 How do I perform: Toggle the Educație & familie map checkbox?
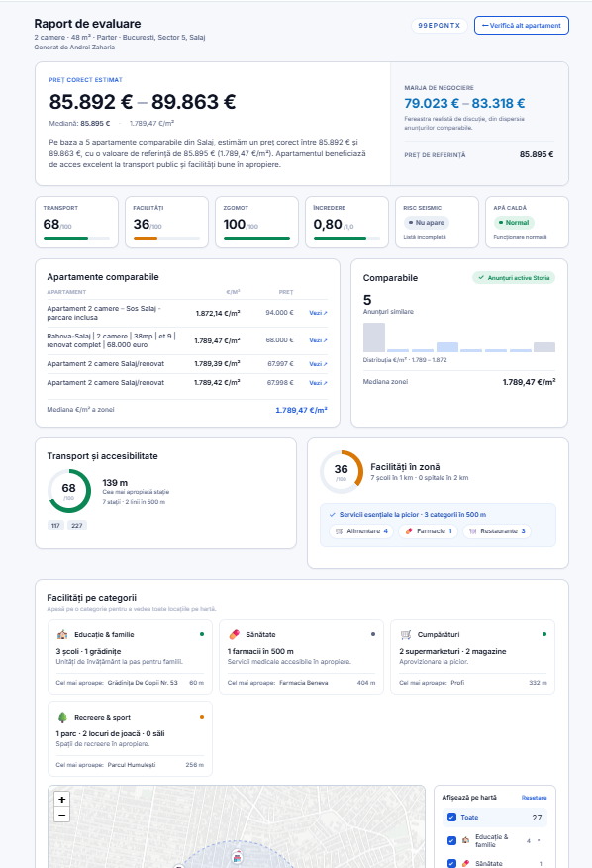451,841
